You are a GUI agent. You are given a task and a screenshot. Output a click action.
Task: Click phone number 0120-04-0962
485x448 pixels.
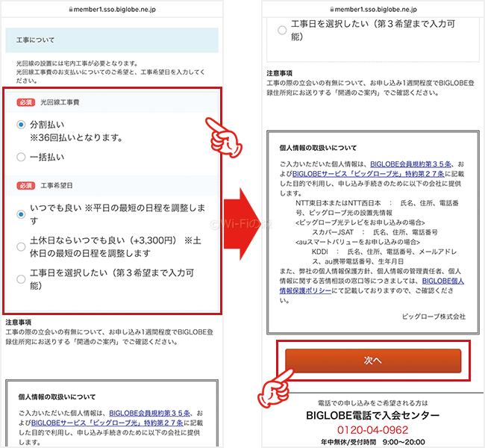[x=373, y=430]
